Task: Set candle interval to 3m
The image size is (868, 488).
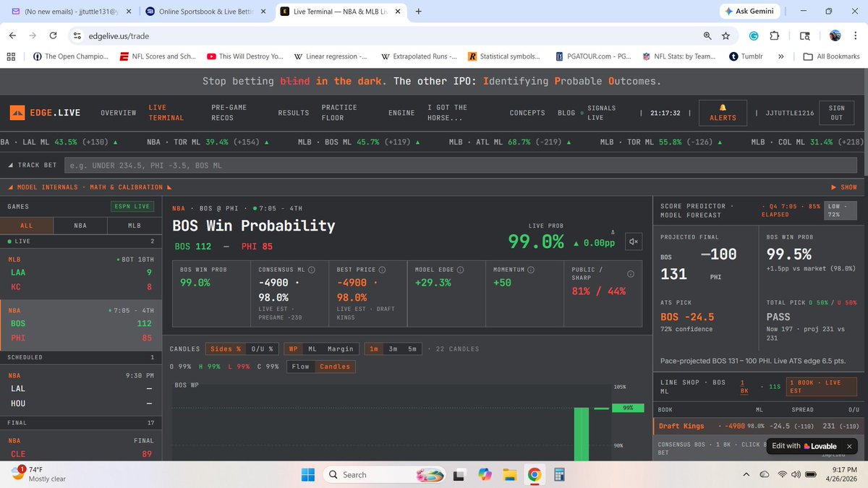Action: tap(393, 348)
